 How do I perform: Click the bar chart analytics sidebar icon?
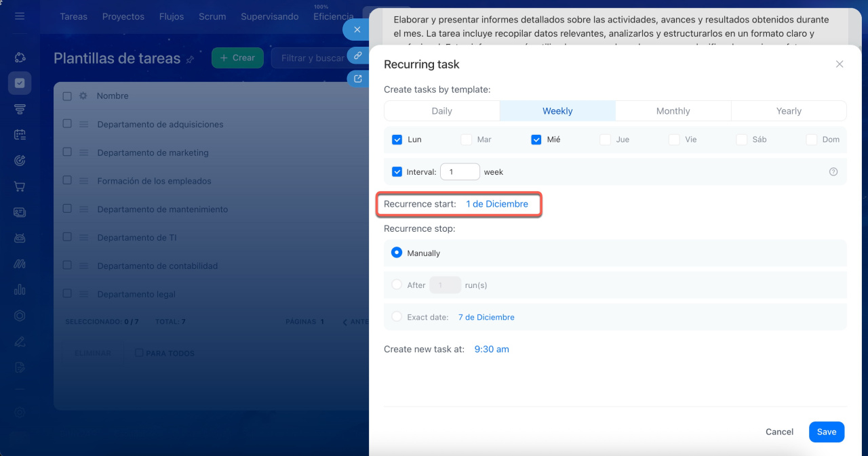tap(20, 289)
